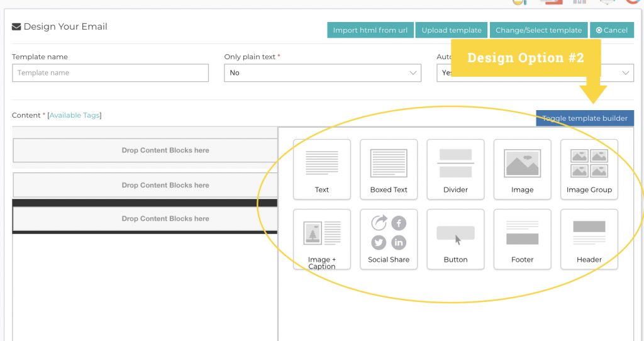Toggle the template builder panel

[585, 118]
